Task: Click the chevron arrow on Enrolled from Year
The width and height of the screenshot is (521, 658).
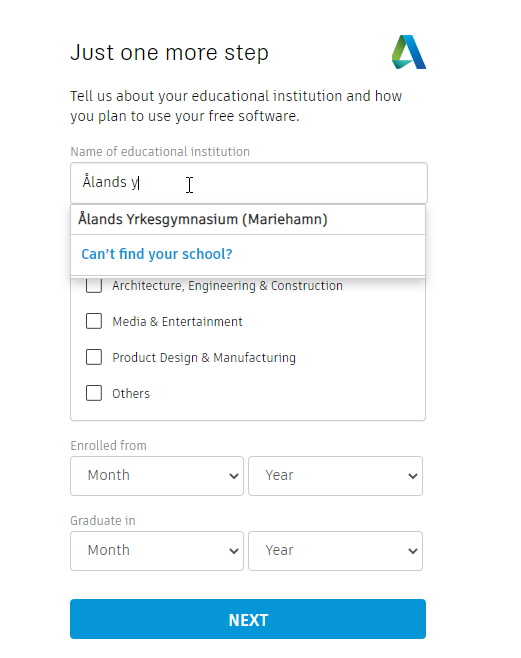Action: [413, 476]
